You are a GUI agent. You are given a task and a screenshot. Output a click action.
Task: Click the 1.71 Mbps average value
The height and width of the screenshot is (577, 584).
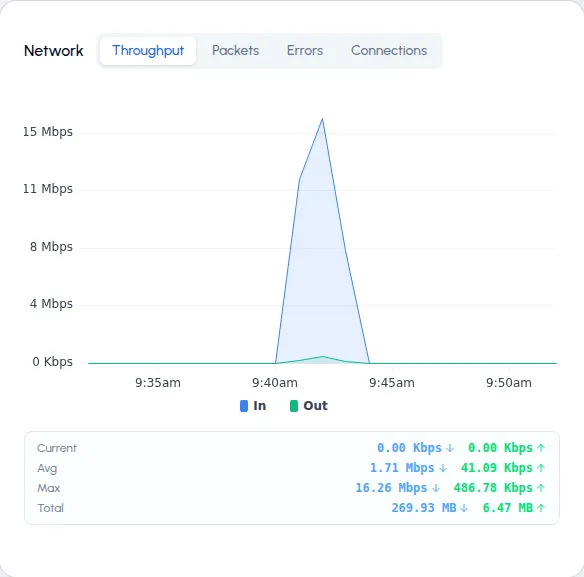tap(402, 468)
